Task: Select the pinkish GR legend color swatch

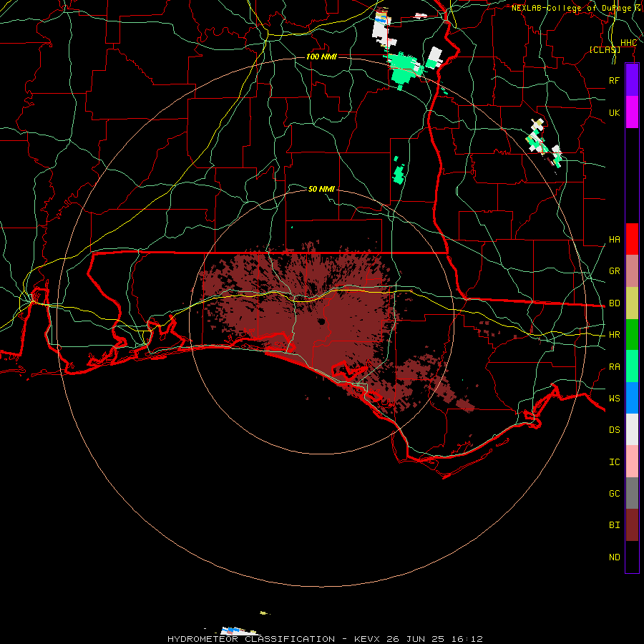Action: coord(632,271)
